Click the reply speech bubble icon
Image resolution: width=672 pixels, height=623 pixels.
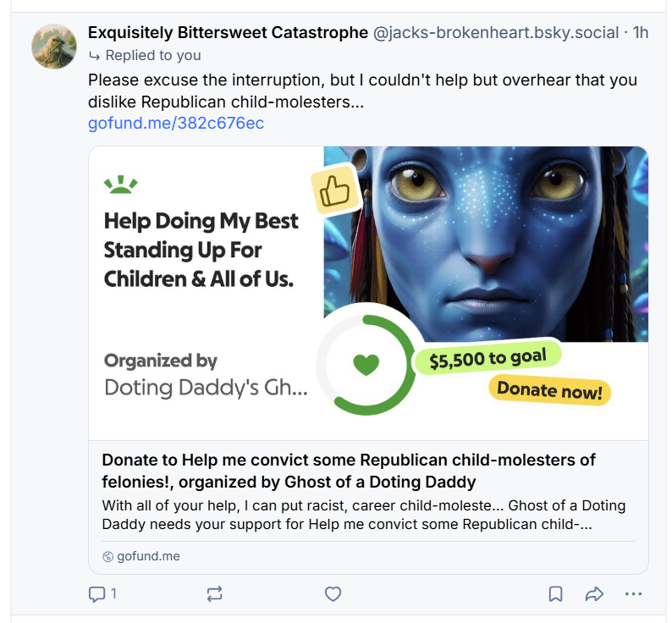pyautogui.click(x=96, y=594)
